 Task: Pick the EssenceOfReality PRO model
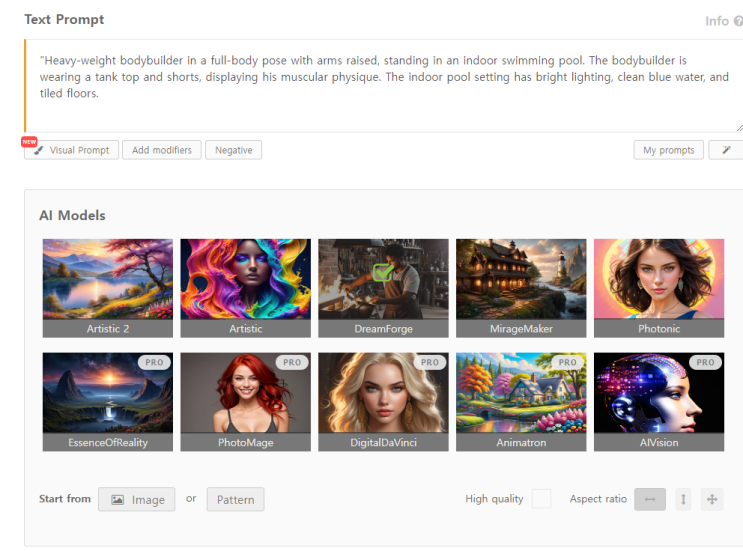[x=108, y=402]
